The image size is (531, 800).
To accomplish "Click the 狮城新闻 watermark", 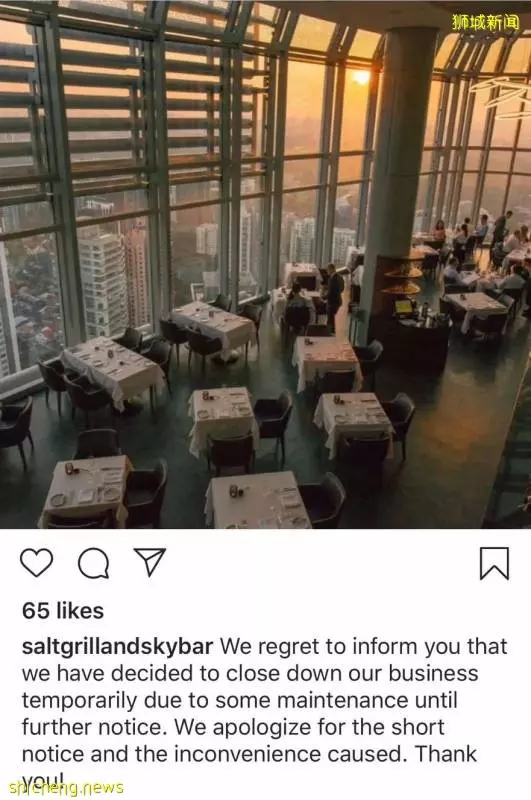I will point(485,22).
